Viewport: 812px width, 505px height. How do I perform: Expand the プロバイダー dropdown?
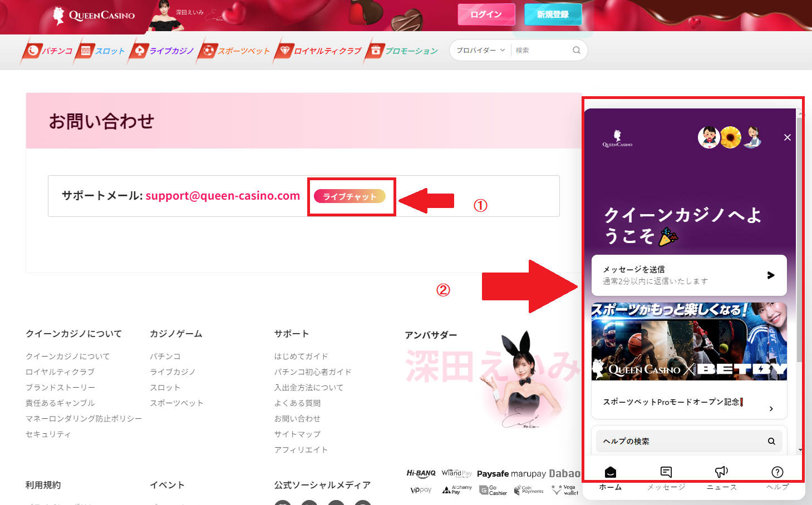click(481, 50)
